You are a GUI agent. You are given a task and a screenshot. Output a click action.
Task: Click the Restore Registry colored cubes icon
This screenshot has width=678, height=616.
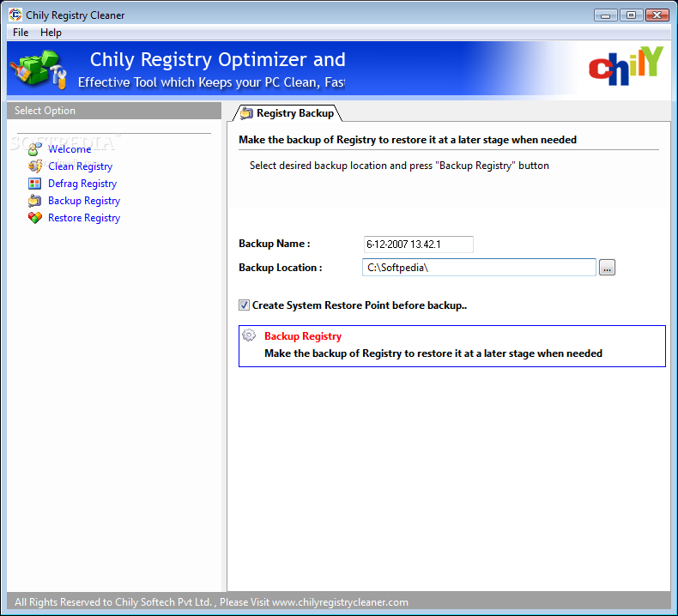pyautogui.click(x=34, y=218)
